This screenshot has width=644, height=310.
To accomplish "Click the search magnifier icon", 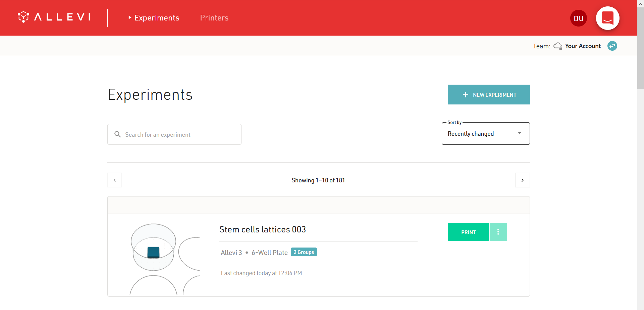I will pos(117,134).
